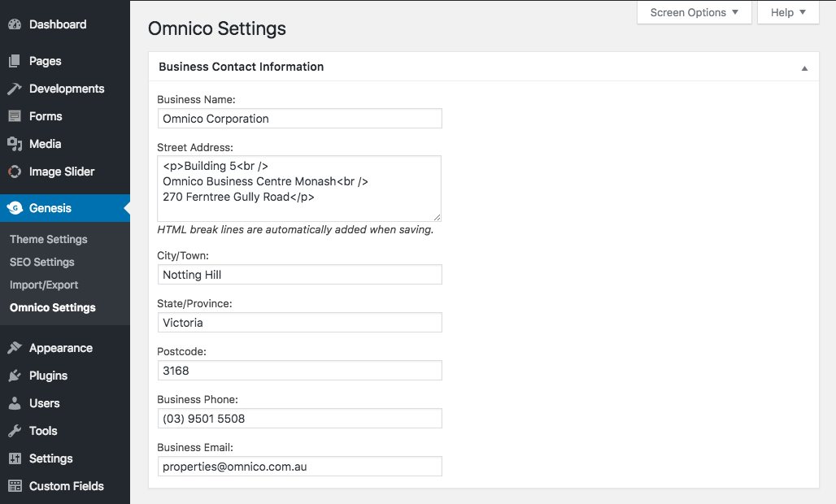Open Appearance in the sidebar
The width and height of the screenshot is (836, 504).
[x=65, y=348]
